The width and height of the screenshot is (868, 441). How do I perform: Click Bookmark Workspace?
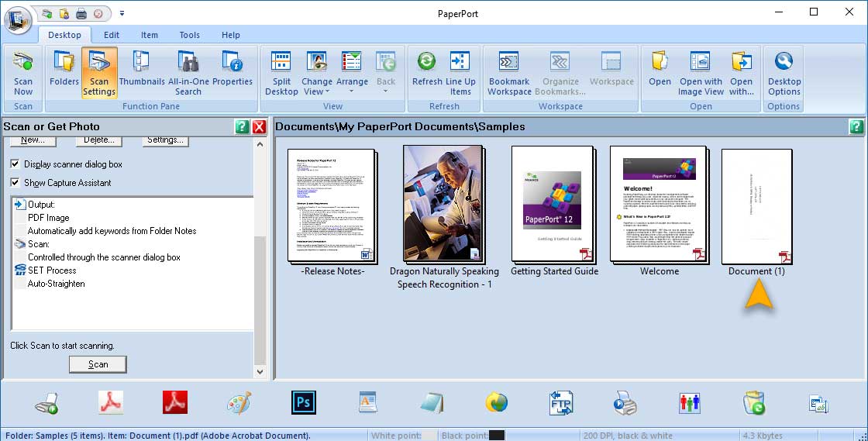click(509, 73)
